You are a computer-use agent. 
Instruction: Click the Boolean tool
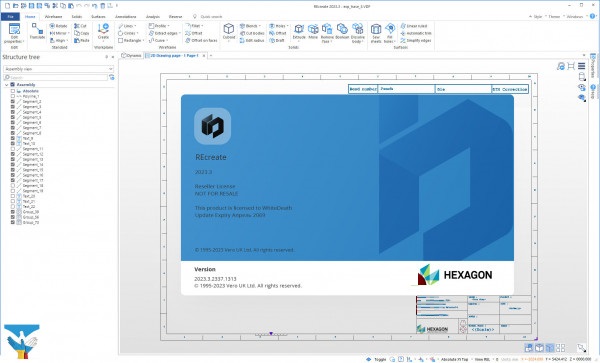click(x=342, y=31)
